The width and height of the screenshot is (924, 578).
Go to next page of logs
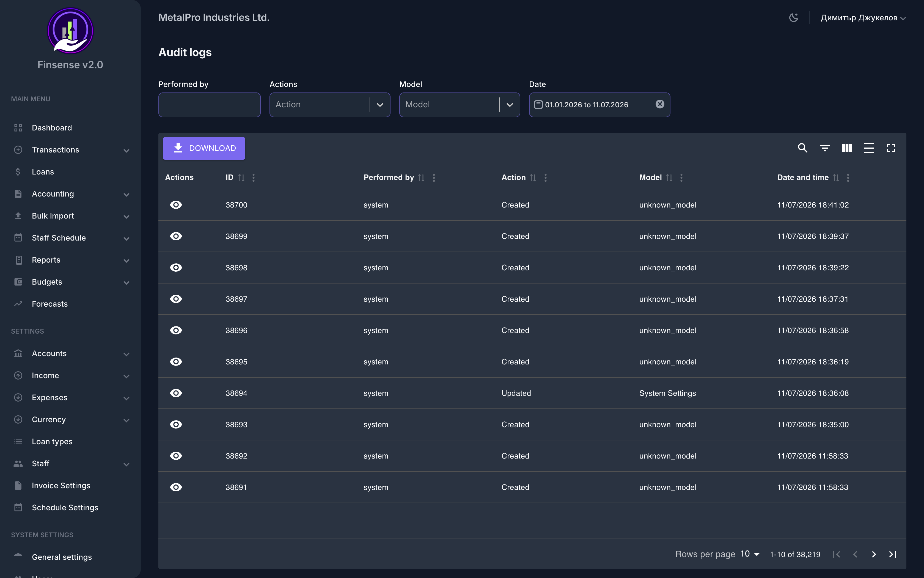point(874,554)
